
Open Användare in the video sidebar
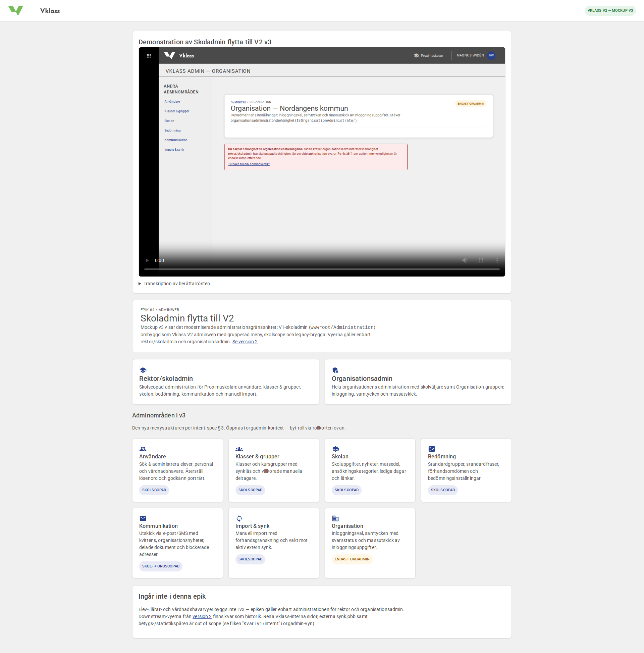click(x=172, y=101)
